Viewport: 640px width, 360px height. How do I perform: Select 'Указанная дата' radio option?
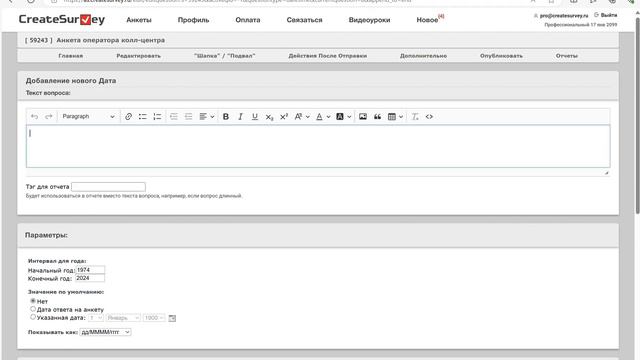point(33,317)
